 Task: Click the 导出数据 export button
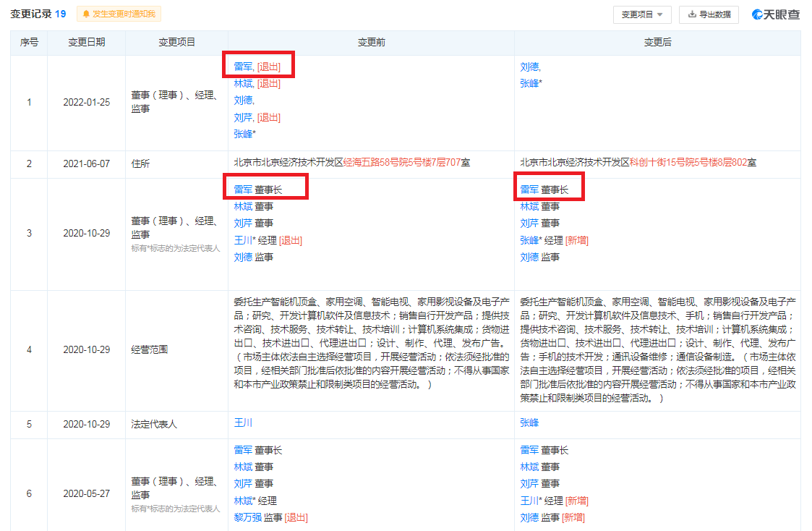(709, 14)
